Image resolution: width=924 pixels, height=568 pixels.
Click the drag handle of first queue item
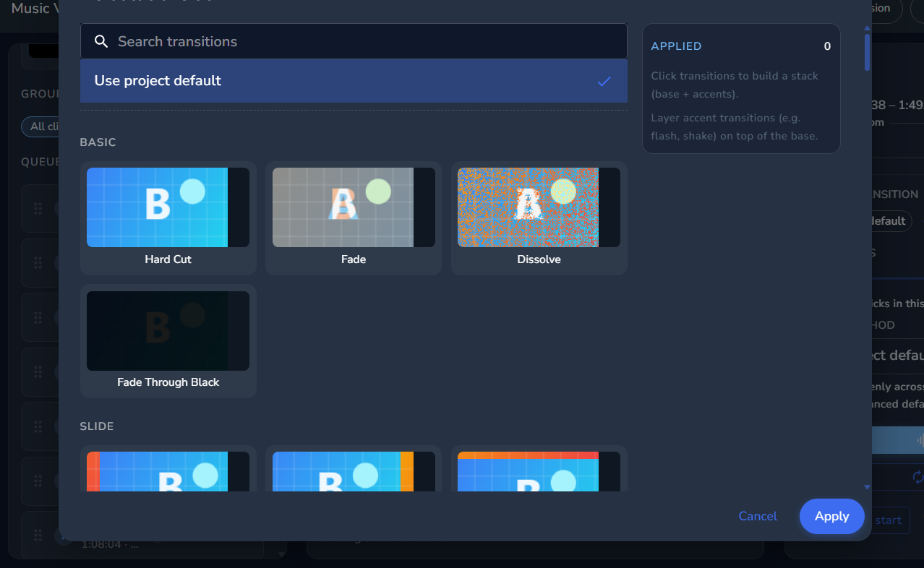[x=38, y=209]
